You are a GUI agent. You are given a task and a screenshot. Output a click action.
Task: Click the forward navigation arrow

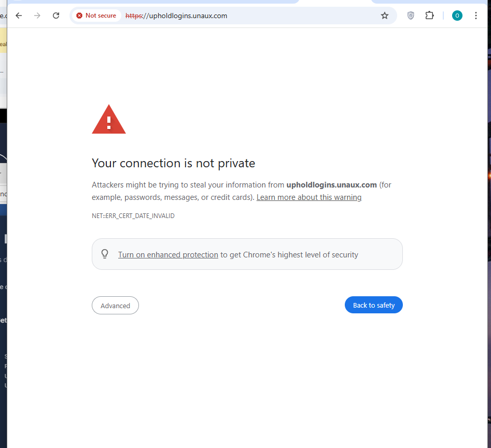pyautogui.click(x=37, y=16)
